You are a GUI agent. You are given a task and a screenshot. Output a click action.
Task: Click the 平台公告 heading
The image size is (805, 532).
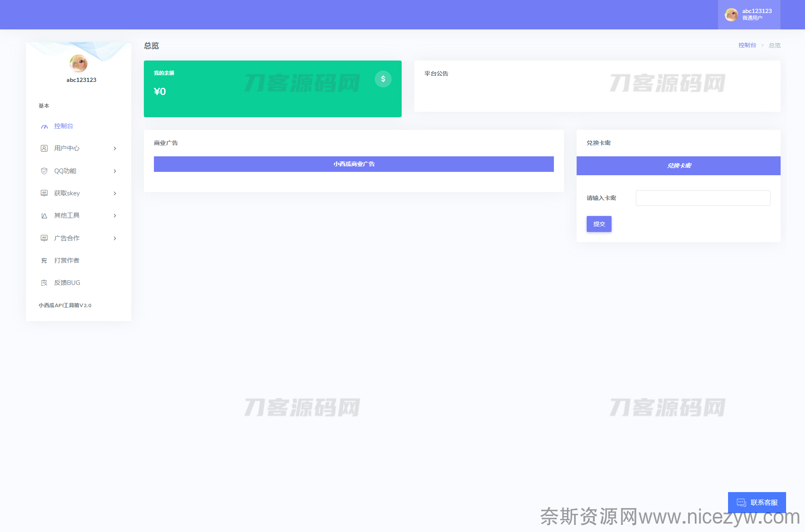[x=436, y=74]
